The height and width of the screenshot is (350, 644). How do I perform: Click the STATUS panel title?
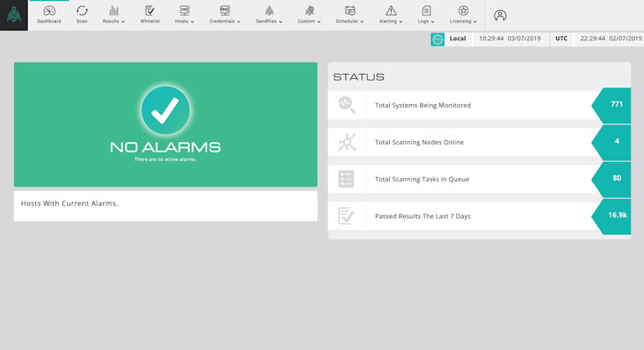[x=359, y=77]
